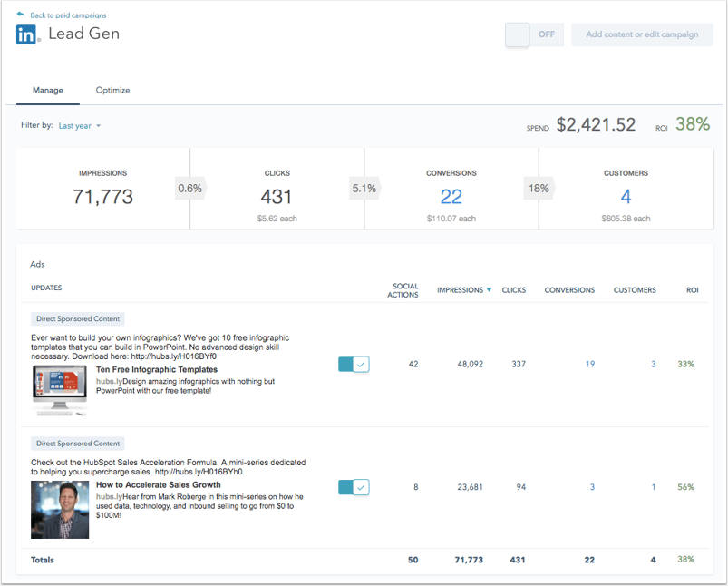
Task: Open the 22 conversions summary link
Action: 451,196
